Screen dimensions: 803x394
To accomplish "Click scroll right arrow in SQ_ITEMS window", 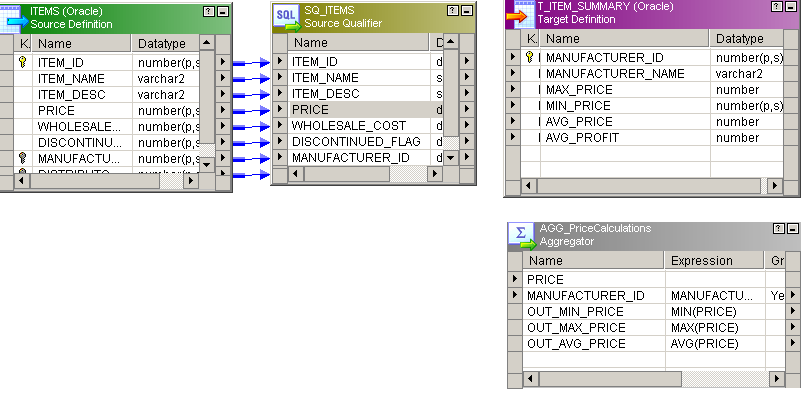I will click(435, 174).
